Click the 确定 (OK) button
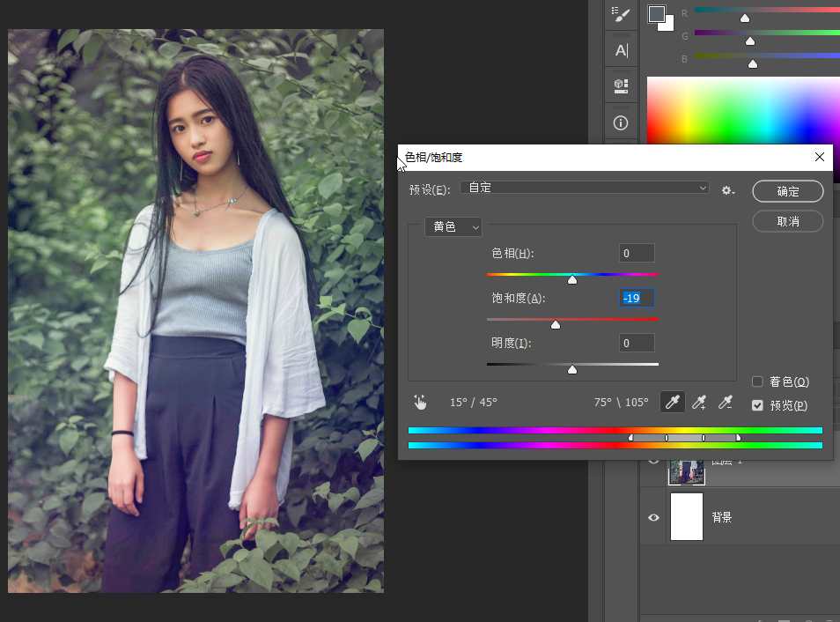 tap(787, 191)
